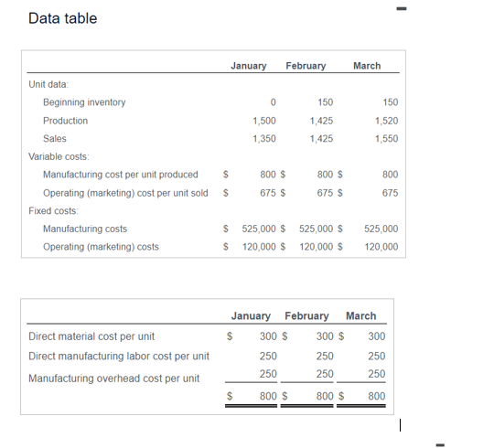Select the Unit data label
The image size is (494, 448).
coord(48,84)
